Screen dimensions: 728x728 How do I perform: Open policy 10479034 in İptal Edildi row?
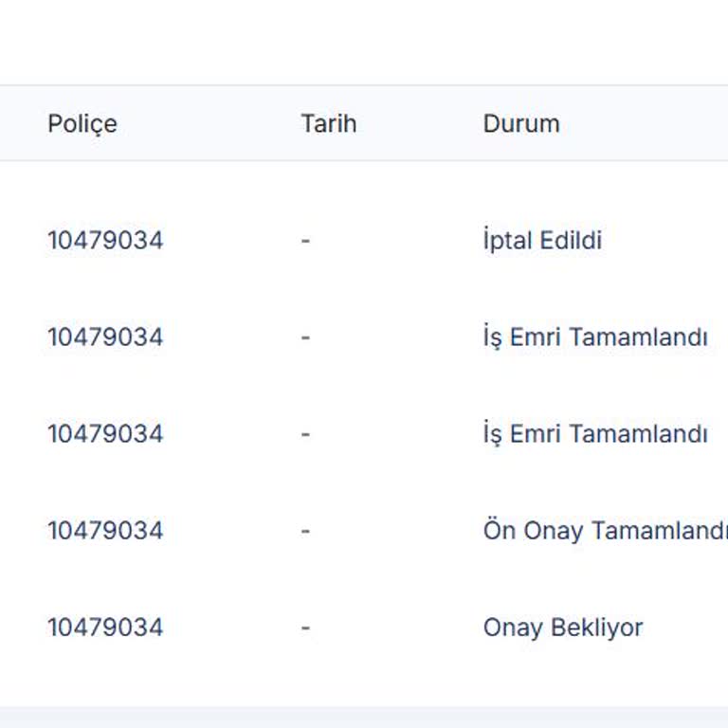point(105,241)
